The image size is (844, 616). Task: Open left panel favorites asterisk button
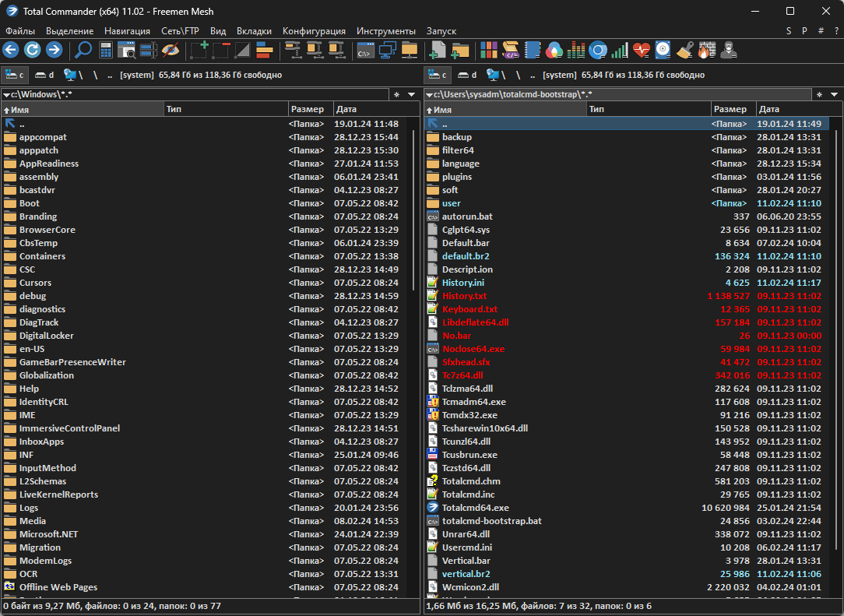(396, 94)
